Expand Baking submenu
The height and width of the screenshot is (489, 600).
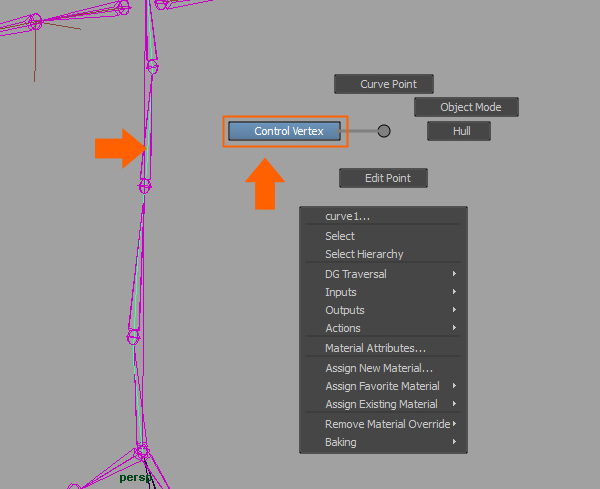tap(383, 442)
